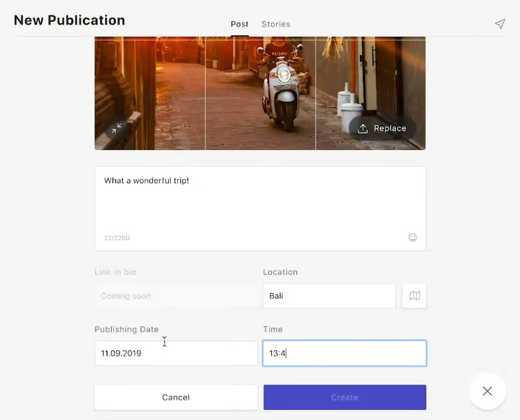Image resolution: width=520 pixels, height=420 pixels.
Task: Collapse the image with the shrink arrows icon
Action: 116,128
